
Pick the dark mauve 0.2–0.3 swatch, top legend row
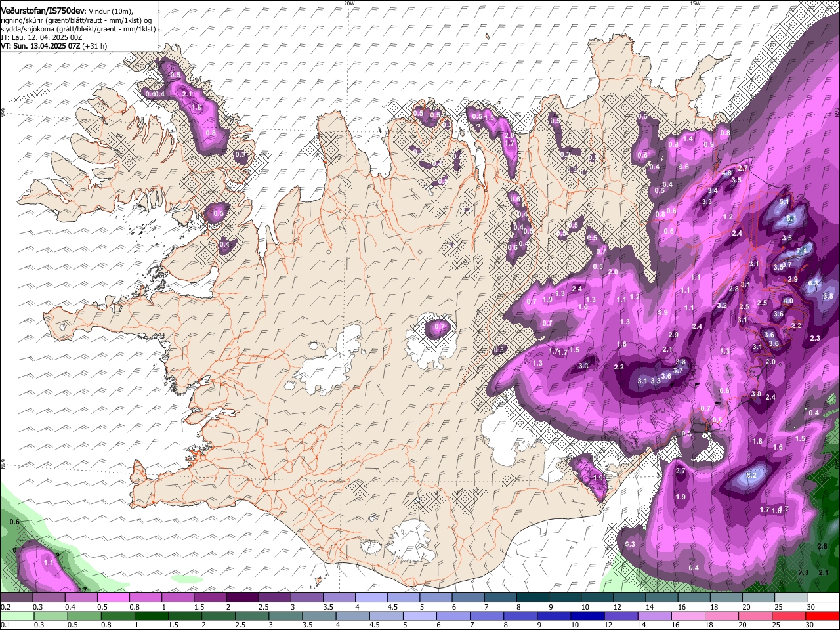click(16, 597)
